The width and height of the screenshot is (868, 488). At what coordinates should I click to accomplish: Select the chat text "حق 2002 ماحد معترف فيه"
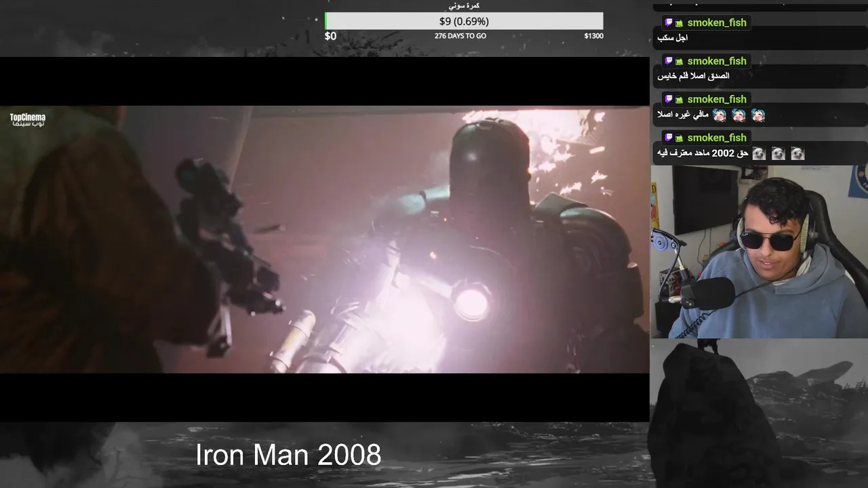click(x=703, y=153)
